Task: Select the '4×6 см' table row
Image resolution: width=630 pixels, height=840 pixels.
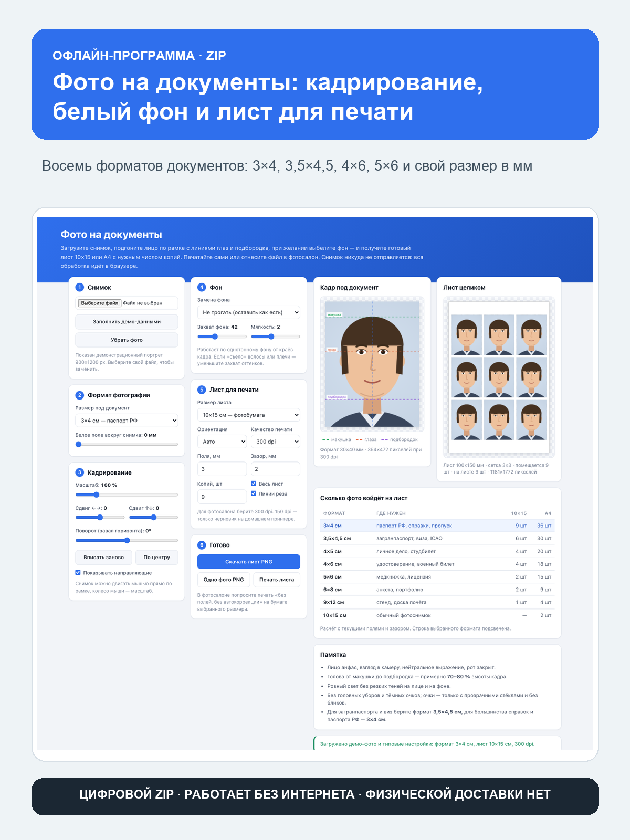Action: click(437, 564)
